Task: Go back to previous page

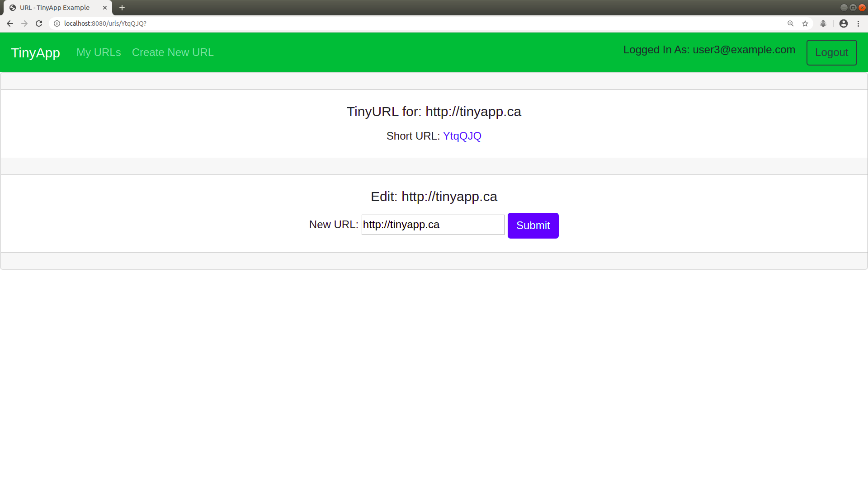Action: point(9,23)
